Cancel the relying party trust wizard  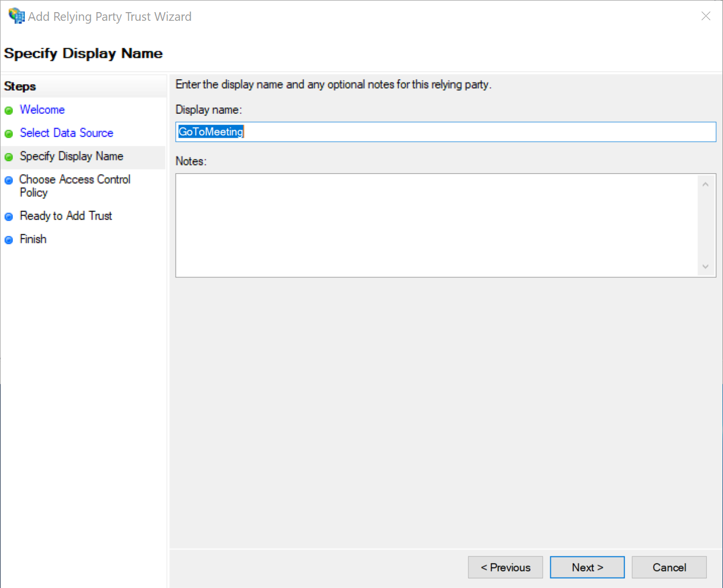click(x=669, y=567)
